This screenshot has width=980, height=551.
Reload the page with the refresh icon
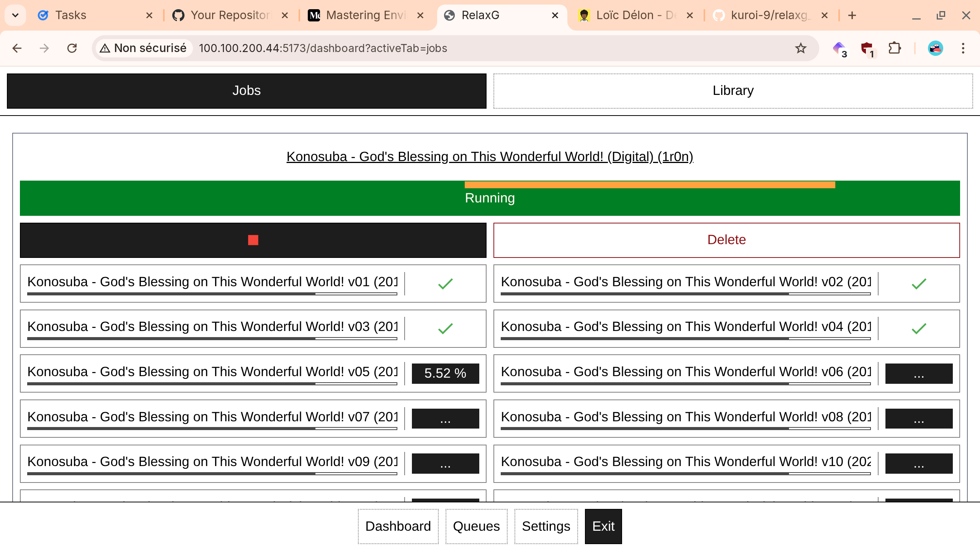[x=72, y=48]
